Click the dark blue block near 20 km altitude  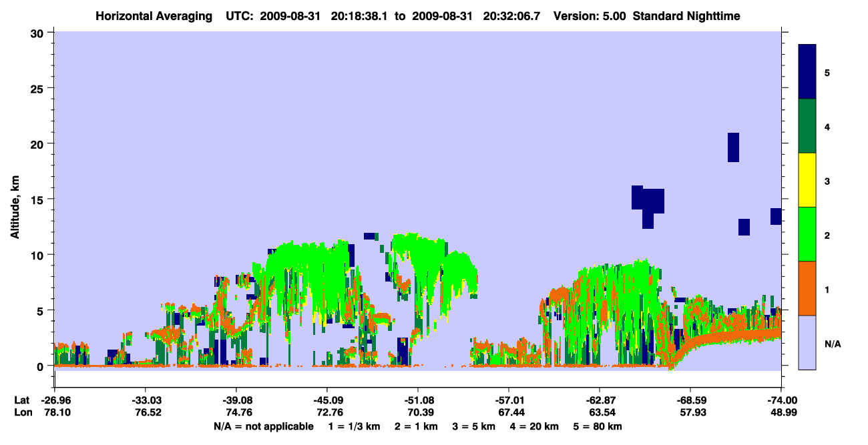click(x=733, y=147)
